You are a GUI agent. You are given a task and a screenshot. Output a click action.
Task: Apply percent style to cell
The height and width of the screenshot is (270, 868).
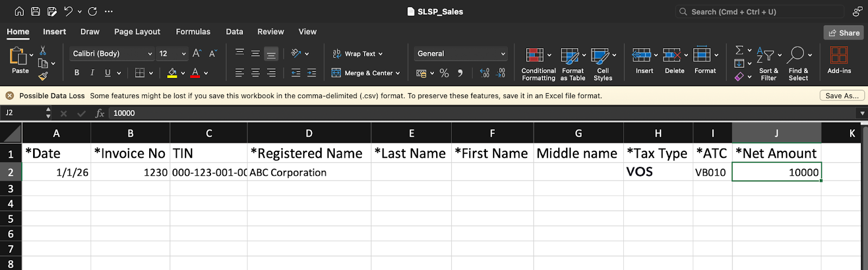(x=444, y=73)
